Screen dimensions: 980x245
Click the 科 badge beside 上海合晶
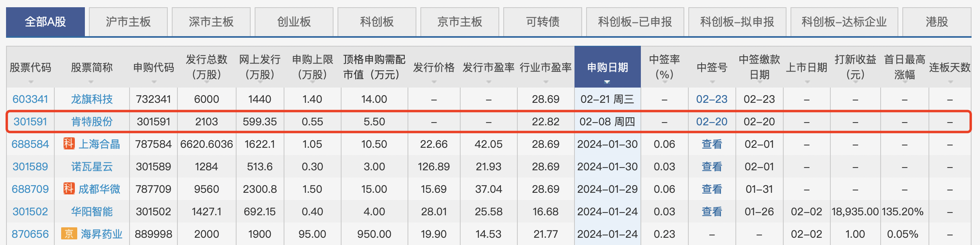tap(69, 143)
